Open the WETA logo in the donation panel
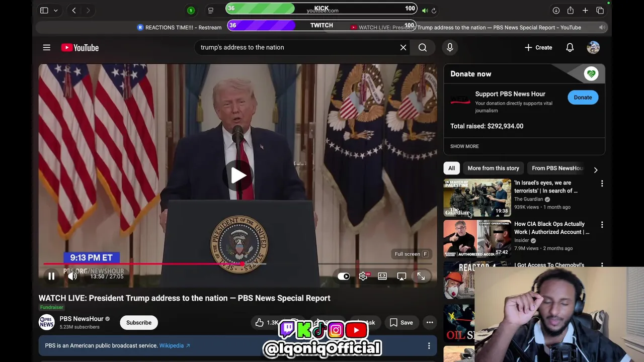 point(460,101)
